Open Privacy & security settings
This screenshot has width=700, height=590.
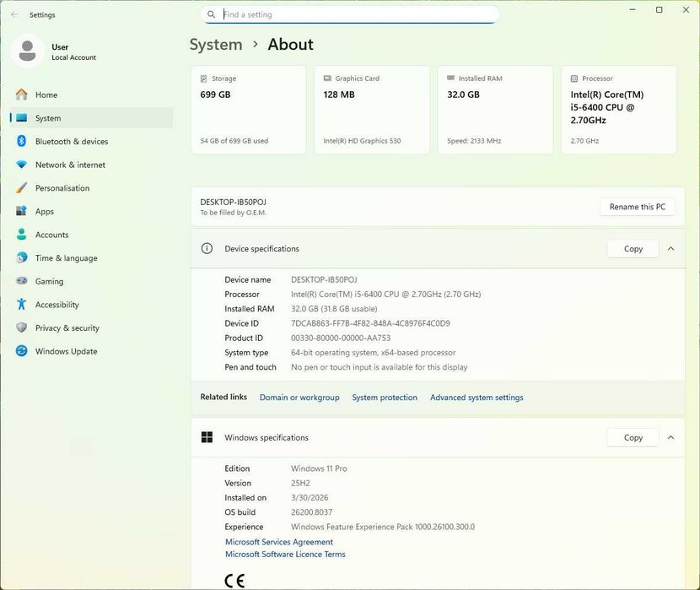[67, 328]
